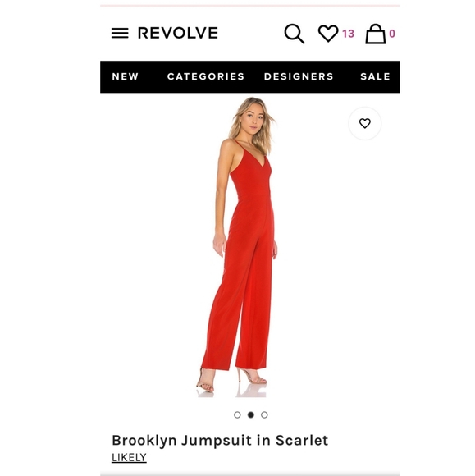Viewport: 475px width, 476px height.
Task: Open the wishlist via the header heart icon
Action: (x=328, y=33)
